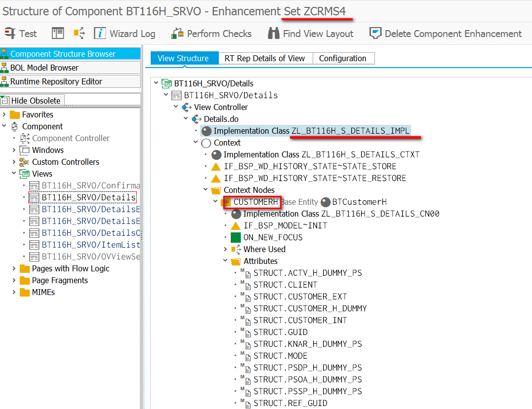The width and height of the screenshot is (532, 409).
Task: Click the green ON_NEW_FOCUS icon
Action: (x=236, y=237)
